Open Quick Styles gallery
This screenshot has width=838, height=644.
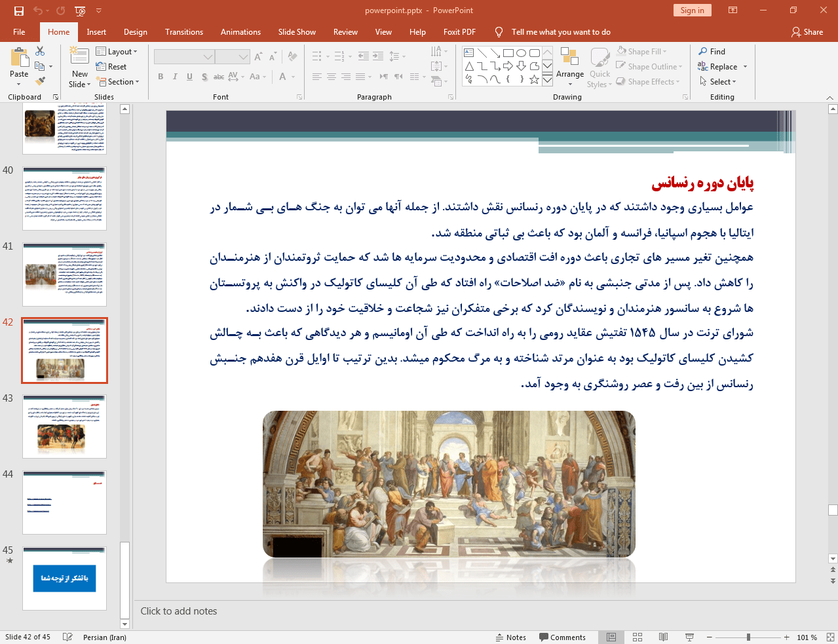600,67
